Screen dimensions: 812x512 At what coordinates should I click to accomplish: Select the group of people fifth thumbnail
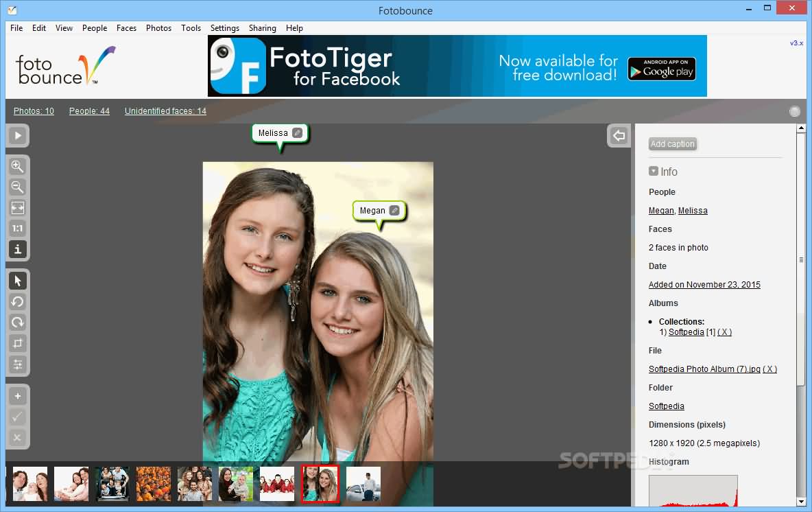pos(195,483)
